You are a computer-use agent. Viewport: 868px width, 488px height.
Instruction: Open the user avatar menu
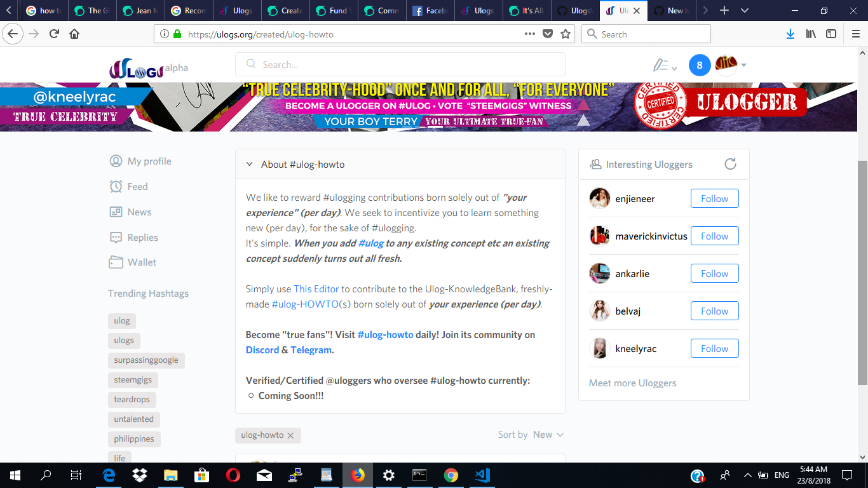tap(730, 65)
